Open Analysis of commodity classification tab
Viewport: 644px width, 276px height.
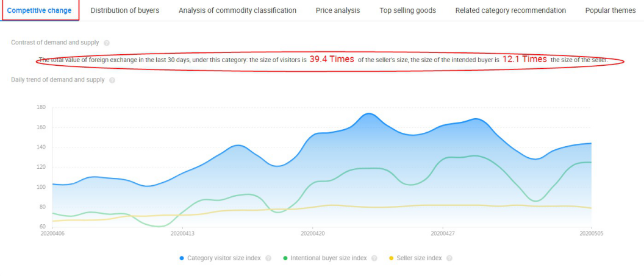pos(237,10)
